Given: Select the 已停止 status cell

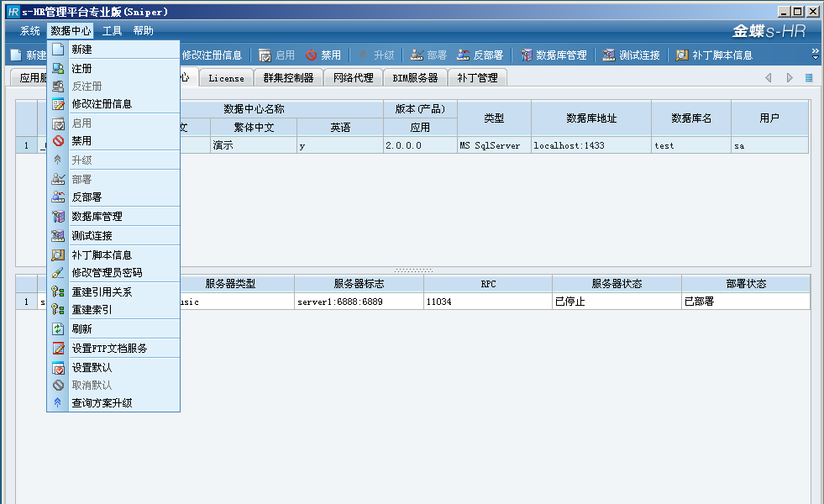Looking at the screenshot, I should pyautogui.click(x=617, y=302).
